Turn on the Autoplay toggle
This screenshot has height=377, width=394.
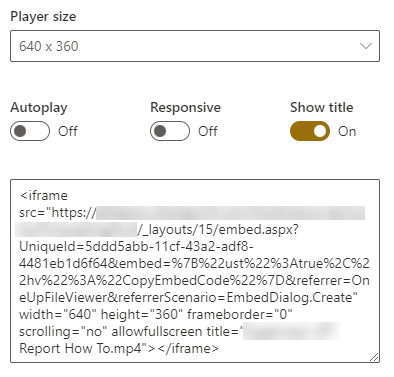(30, 131)
